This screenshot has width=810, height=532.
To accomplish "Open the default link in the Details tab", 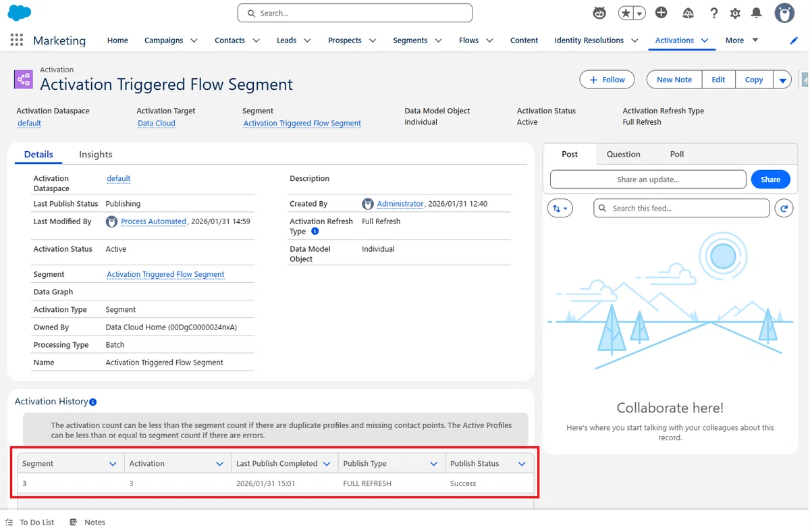I will (118, 178).
